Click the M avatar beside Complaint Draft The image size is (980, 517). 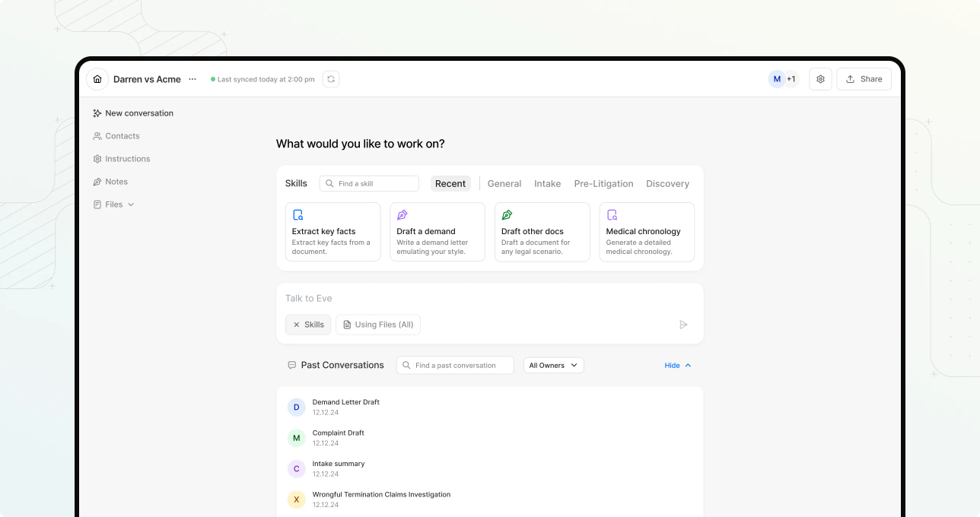click(296, 438)
